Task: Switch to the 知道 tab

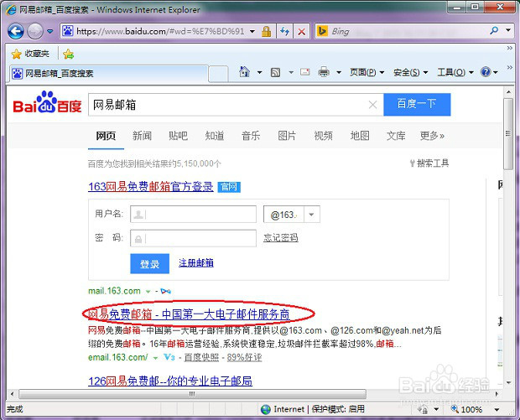Action: click(x=215, y=136)
